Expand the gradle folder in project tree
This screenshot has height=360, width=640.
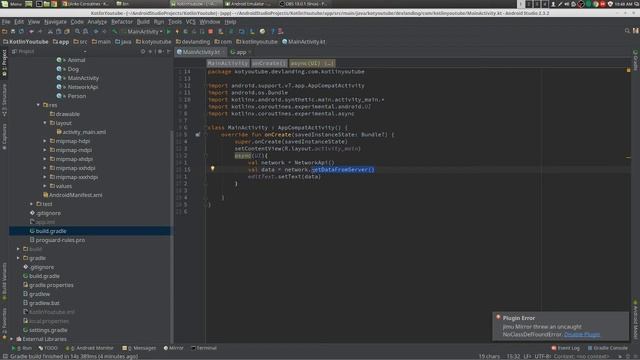pos(18,258)
